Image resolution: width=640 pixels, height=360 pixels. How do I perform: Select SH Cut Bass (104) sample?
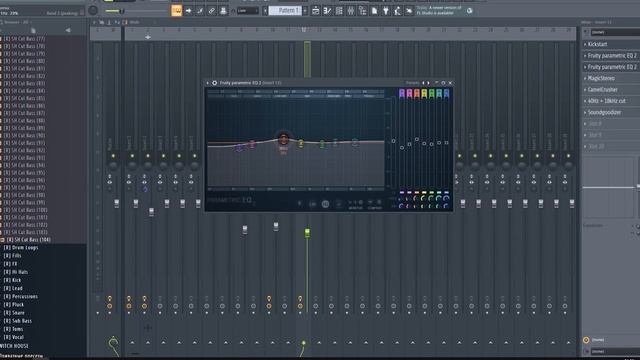point(29,240)
